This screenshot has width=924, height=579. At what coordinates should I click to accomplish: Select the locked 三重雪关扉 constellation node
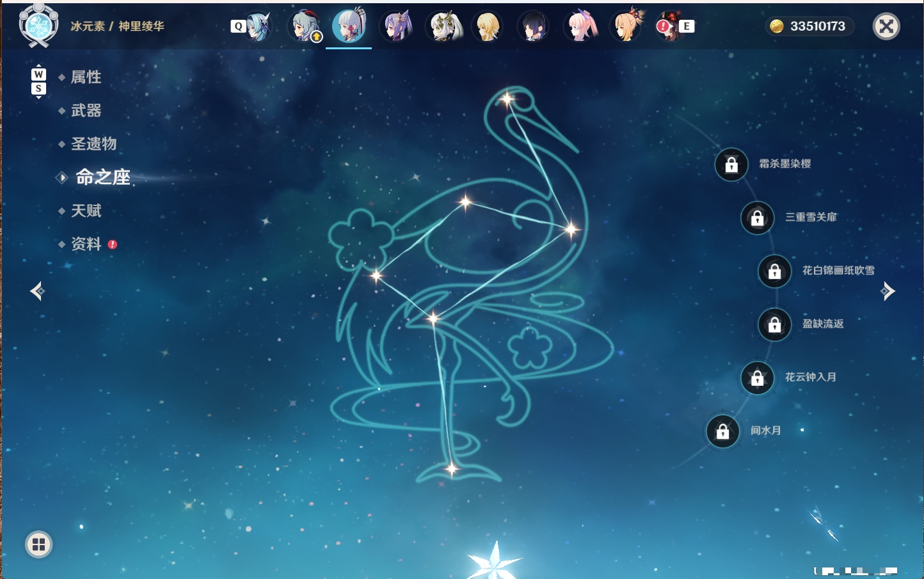point(757,218)
